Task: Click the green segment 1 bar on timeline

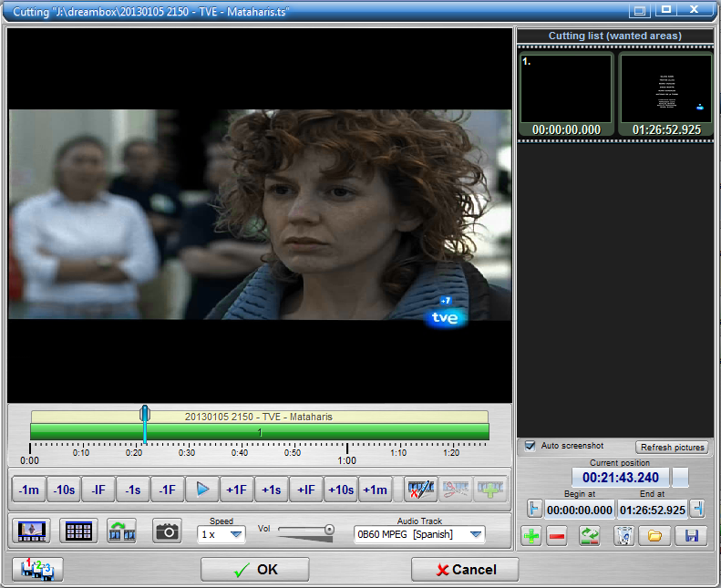Action: click(x=260, y=432)
